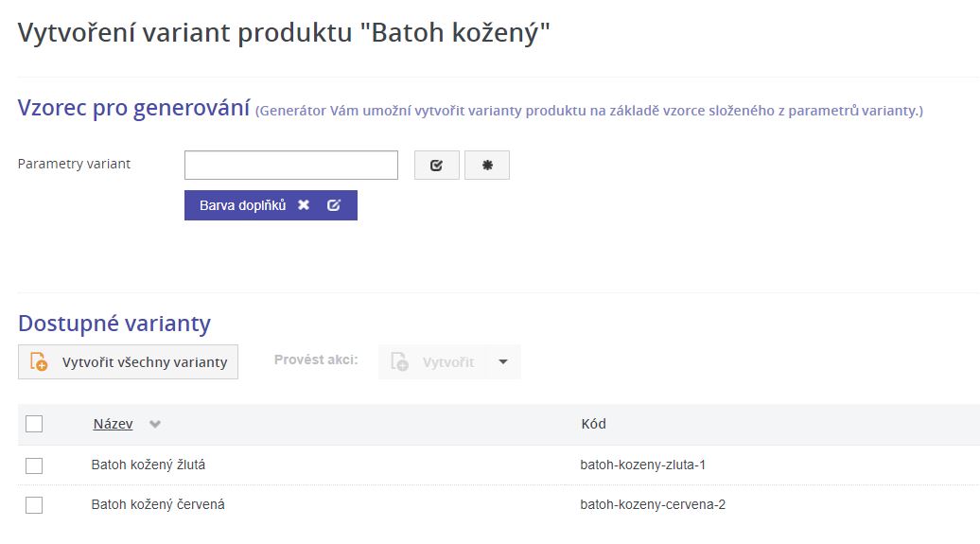The height and width of the screenshot is (544, 980).
Task: Click the Dostupné varianty heading
Action: (114, 324)
